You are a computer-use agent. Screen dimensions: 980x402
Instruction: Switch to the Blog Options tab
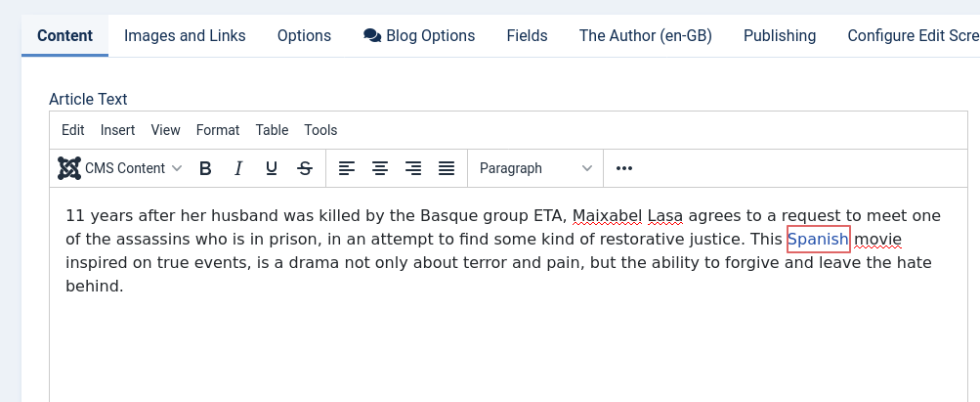[419, 35]
